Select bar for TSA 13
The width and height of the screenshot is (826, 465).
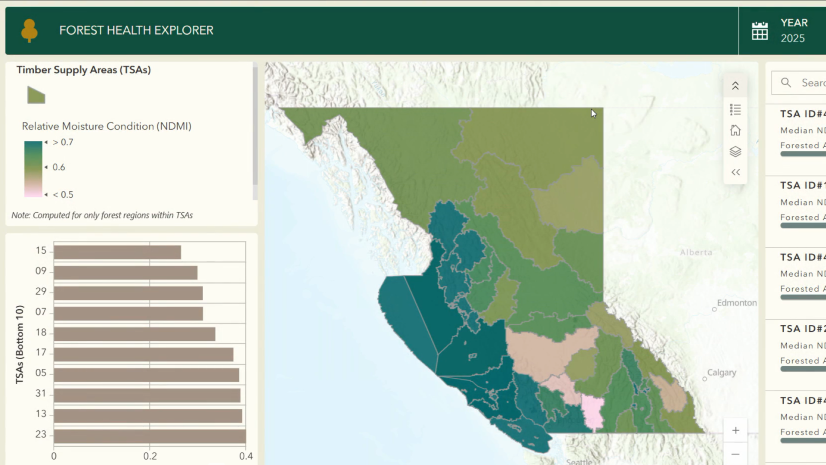[x=148, y=416]
